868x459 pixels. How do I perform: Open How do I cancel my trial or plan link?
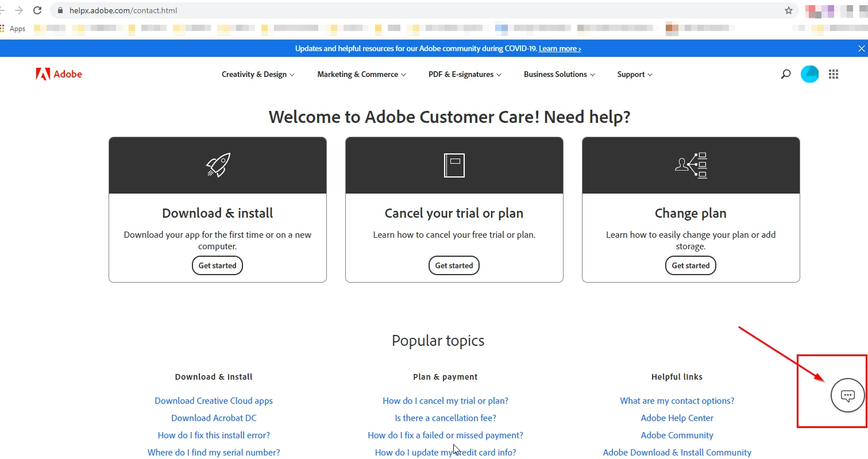446,401
